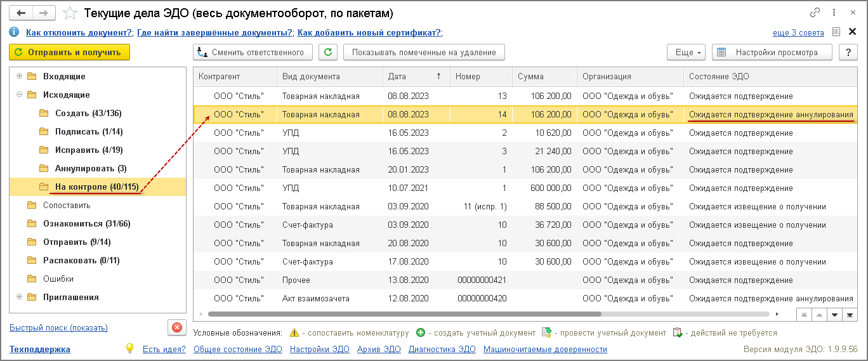Click the back navigation arrow
This screenshot has height=361, width=868.
[x=22, y=13]
